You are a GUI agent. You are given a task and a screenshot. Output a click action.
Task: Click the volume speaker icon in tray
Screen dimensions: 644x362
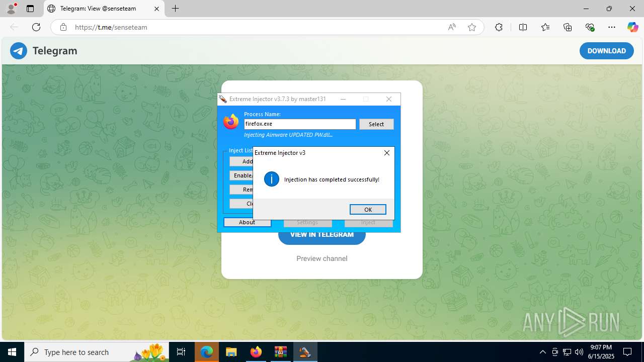point(579,352)
